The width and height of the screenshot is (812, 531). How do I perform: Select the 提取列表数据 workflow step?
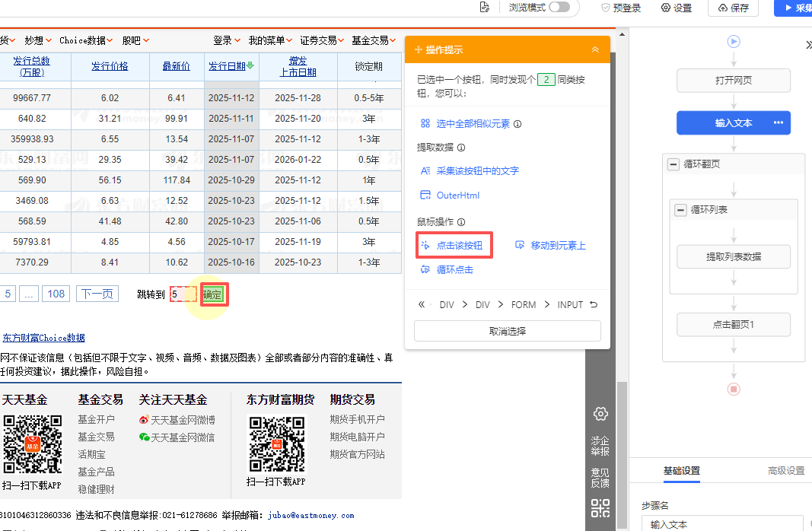point(734,256)
